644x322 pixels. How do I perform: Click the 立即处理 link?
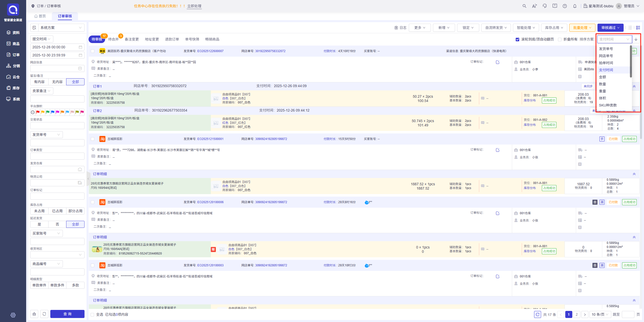pos(194,6)
